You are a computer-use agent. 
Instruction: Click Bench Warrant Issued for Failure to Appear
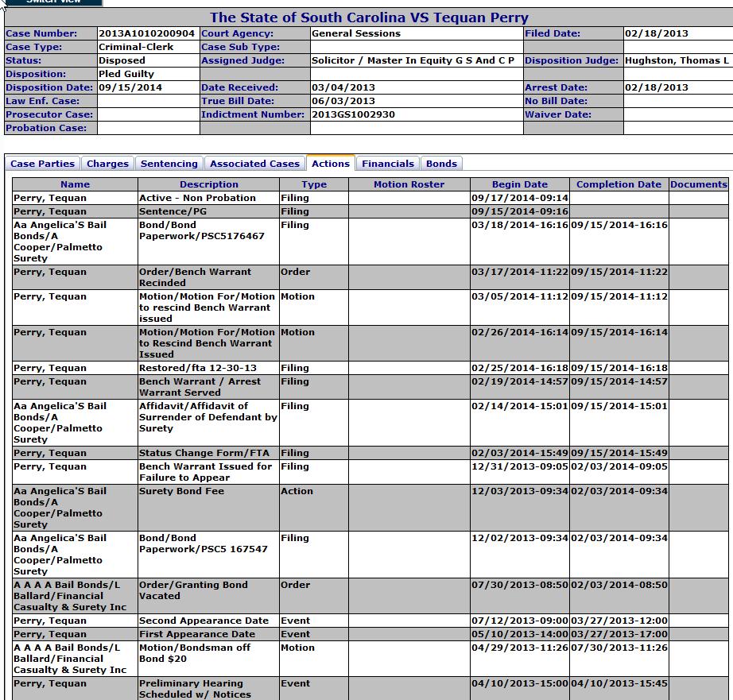pos(205,472)
